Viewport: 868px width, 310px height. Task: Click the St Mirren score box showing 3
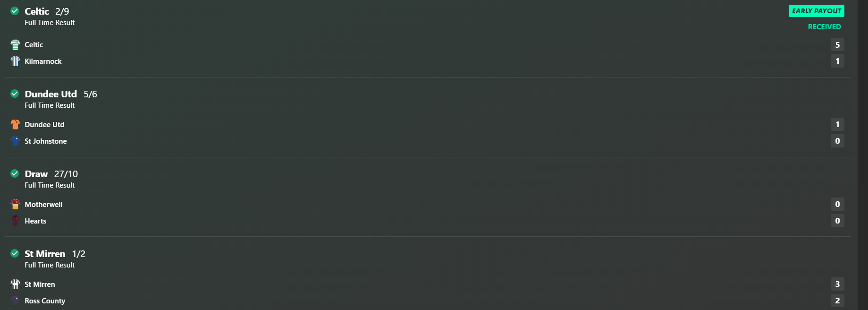[x=838, y=284]
